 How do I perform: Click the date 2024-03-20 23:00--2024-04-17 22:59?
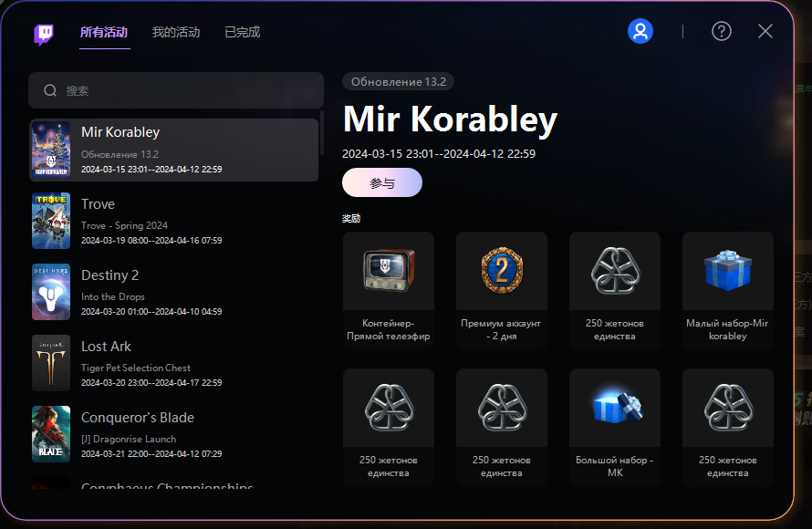coord(151,382)
